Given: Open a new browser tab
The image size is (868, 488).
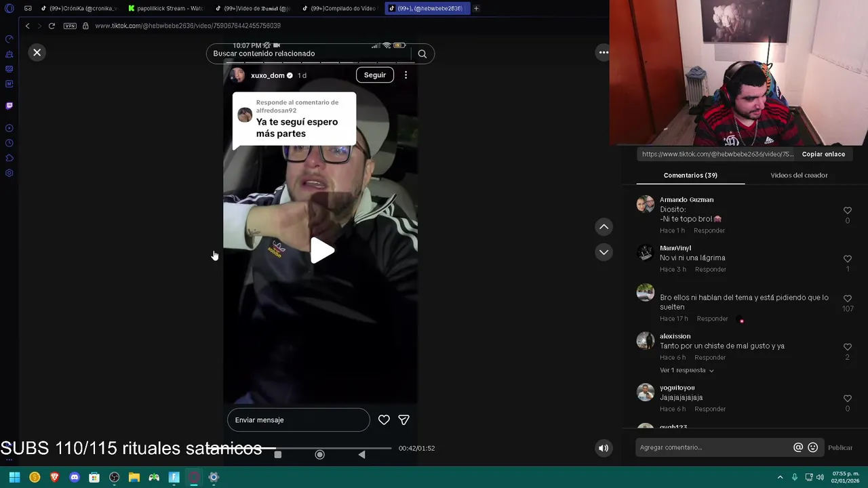Looking at the screenshot, I should (476, 8).
